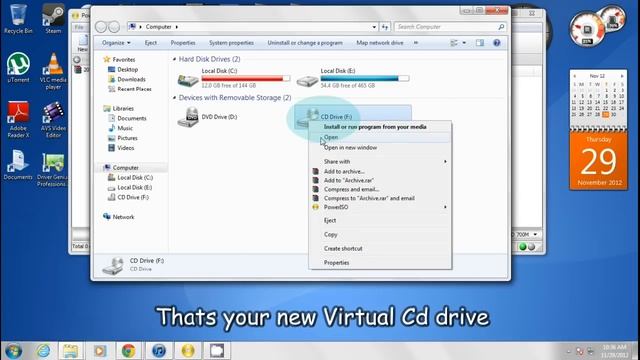Click the Windows Start orb
640x360 pixels.
(x=13, y=351)
